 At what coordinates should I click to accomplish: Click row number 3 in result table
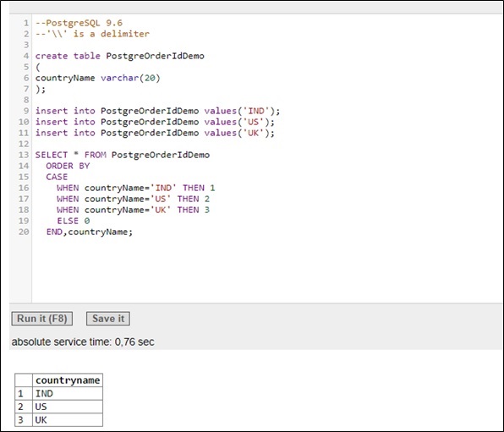coord(24,420)
